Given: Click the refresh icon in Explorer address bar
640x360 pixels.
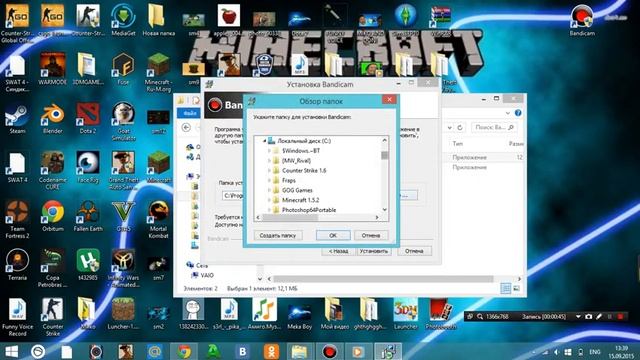Looking at the screenshot, I should click(460, 127).
